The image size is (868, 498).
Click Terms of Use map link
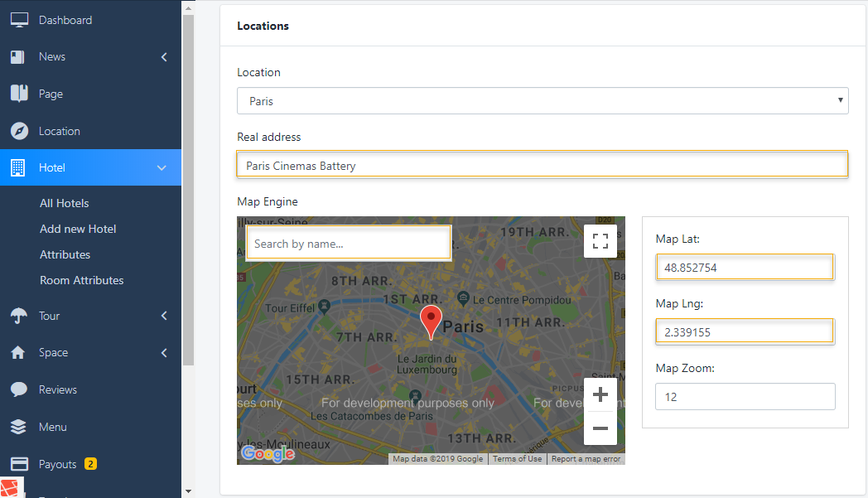coord(517,459)
